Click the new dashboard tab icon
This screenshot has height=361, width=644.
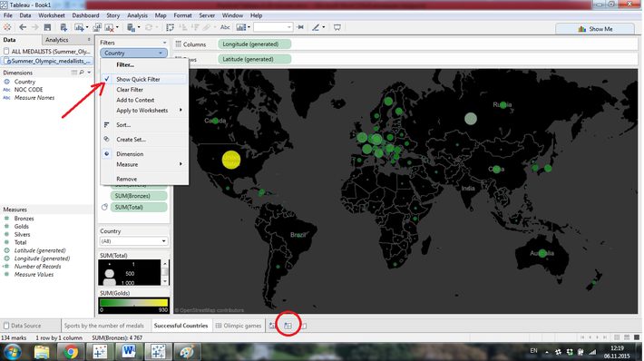pyautogui.click(x=288, y=326)
